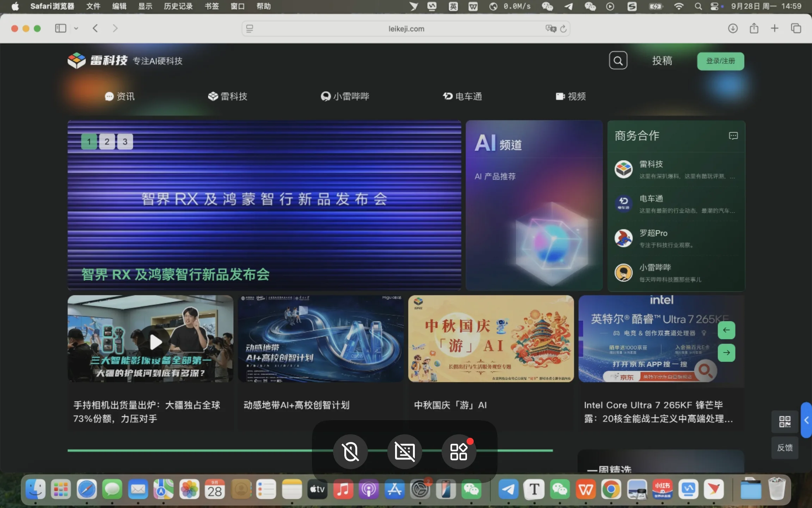Open Spotlight search in menu bar

[x=698, y=6]
